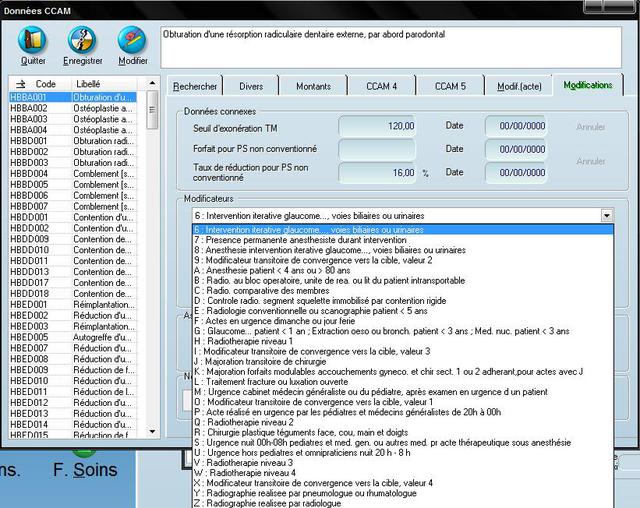Go to the Montants tab
This screenshot has width=640, height=508.
pyautogui.click(x=313, y=86)
